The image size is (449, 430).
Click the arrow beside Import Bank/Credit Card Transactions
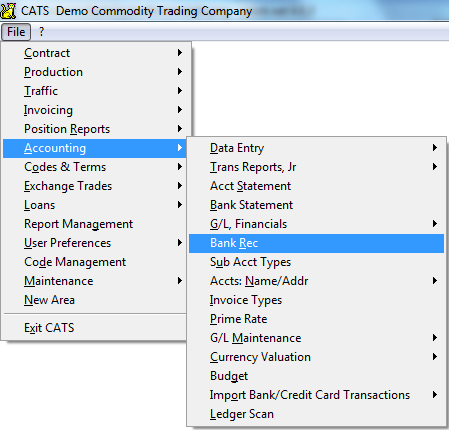(435, 395)
